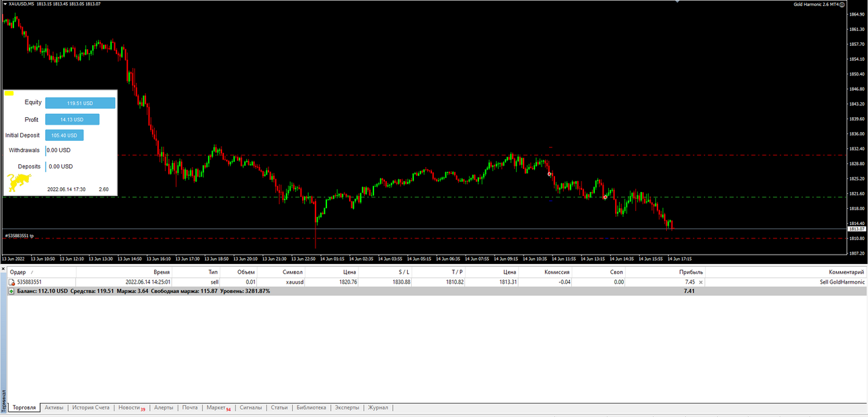
Task: Click the first white trade marker near 1825
Action: (x=550, y=174)
